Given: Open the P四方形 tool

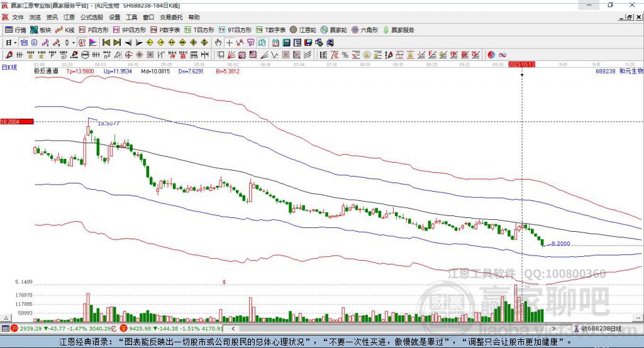Looking at the screenshot, I should pyautogui.click(x=94, y=30).
